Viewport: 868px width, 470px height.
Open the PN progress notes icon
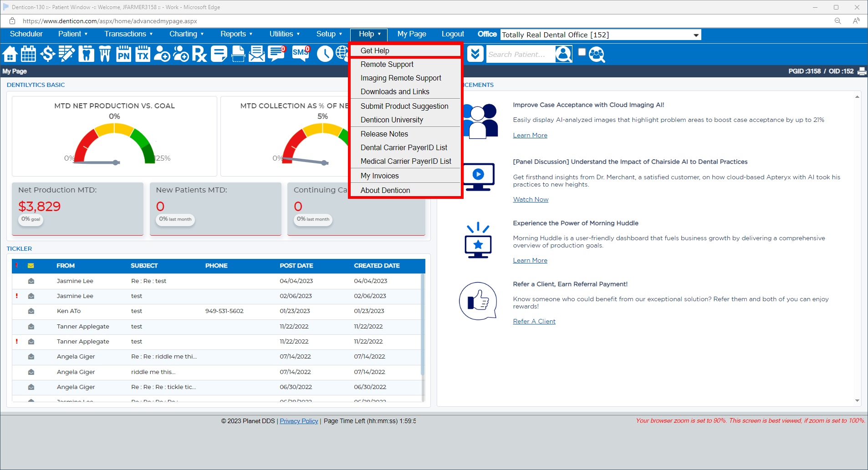point(123,54)
